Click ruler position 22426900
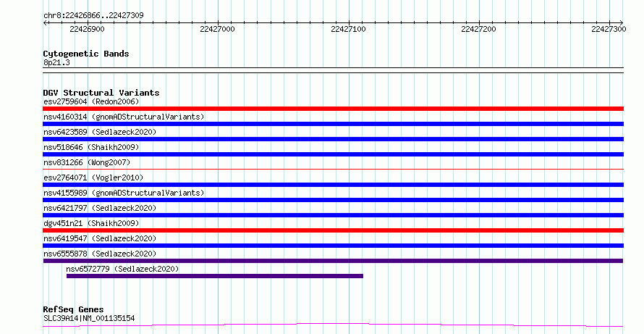This screenshot has height=334, width=644. tap(87, 29)
